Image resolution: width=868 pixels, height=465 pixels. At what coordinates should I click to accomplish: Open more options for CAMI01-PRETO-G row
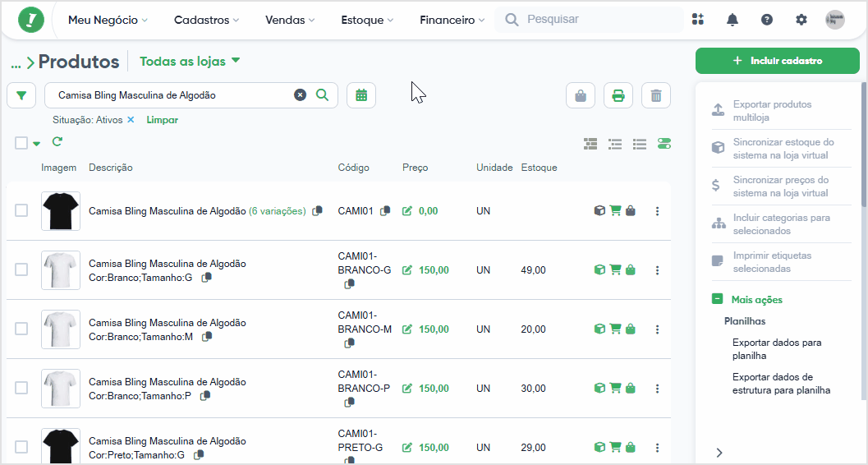tap(657, 447)
